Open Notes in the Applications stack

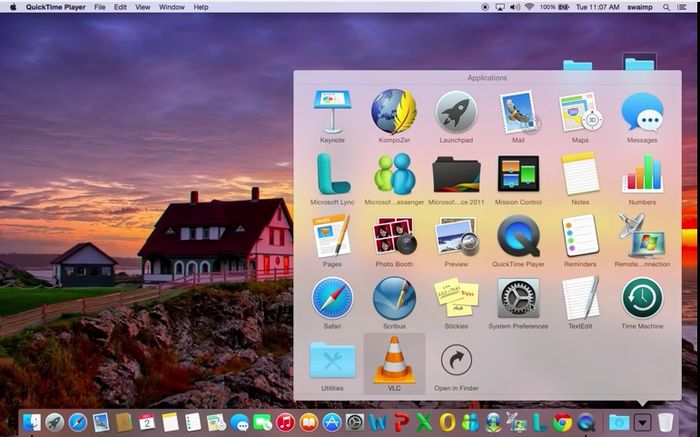(x=580, y=174)
